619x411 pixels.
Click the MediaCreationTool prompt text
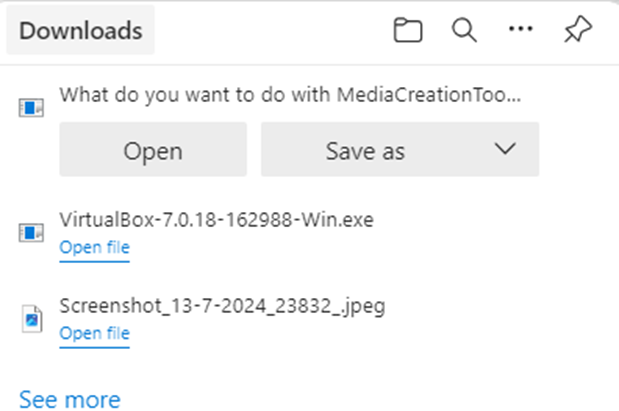(x=290, y=95)
